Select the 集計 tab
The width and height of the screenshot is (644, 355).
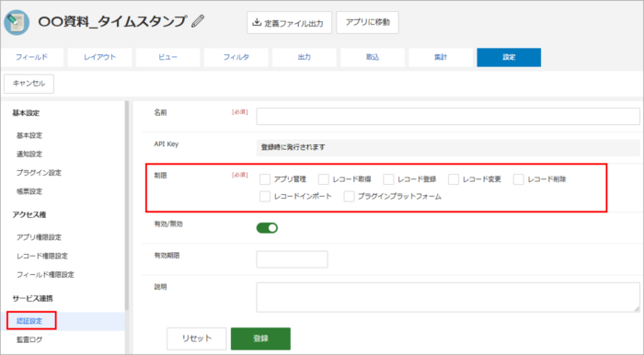tap(441, 57)
